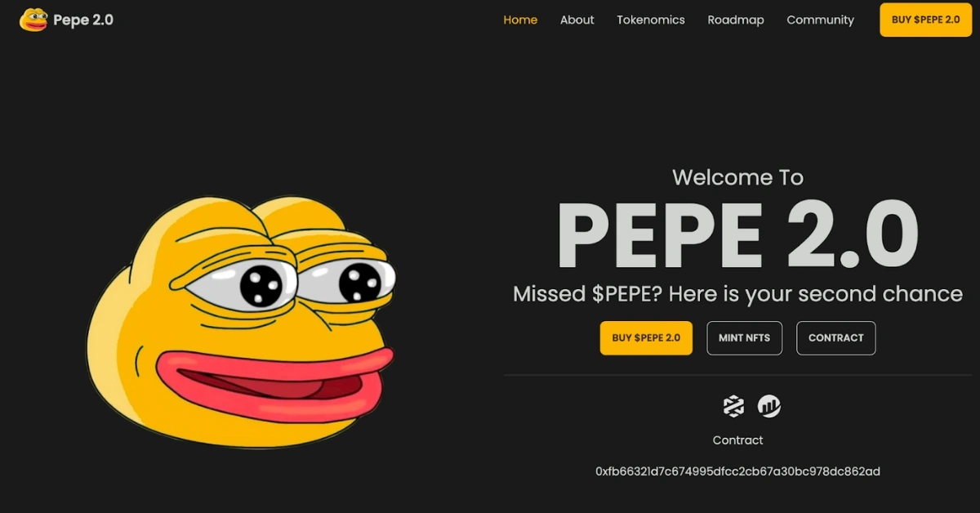Image resolution: width=980 pixels, height=513 pixels.
Task: Navigate to Tokenomics
Action: pos(651,20)
